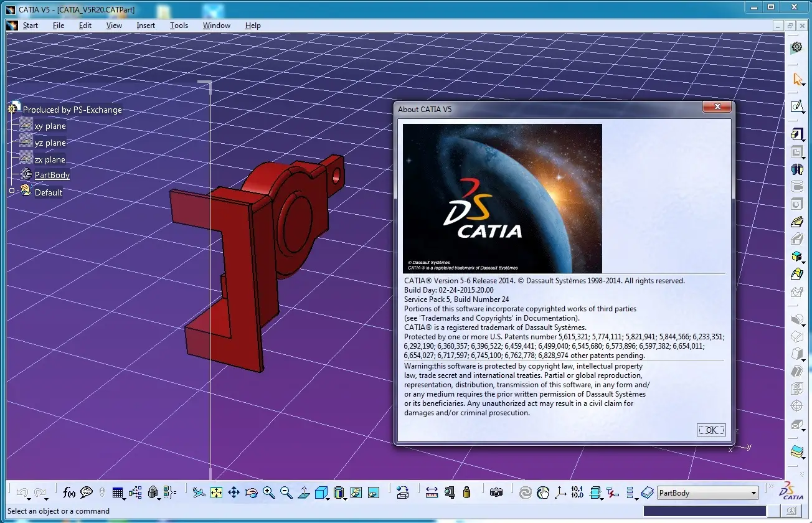The image size is (812, 523).
Task: Click OK in About CATIA V5 dialog
Action: 711,430
